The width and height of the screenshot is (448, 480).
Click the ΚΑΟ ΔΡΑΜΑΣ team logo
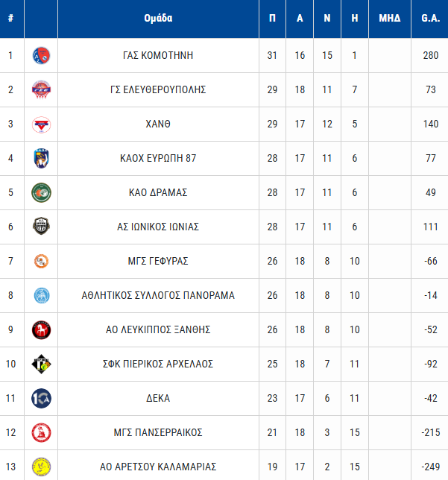[41, 192]
